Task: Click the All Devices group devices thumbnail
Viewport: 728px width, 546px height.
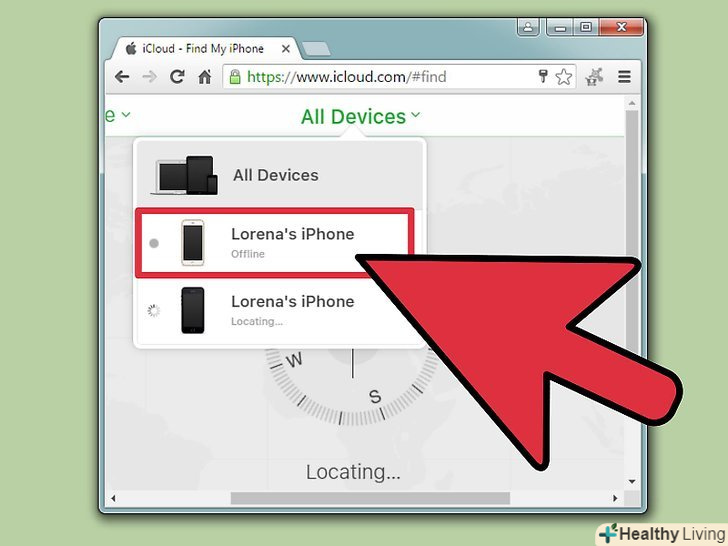Action: click(x=185, y=175)
